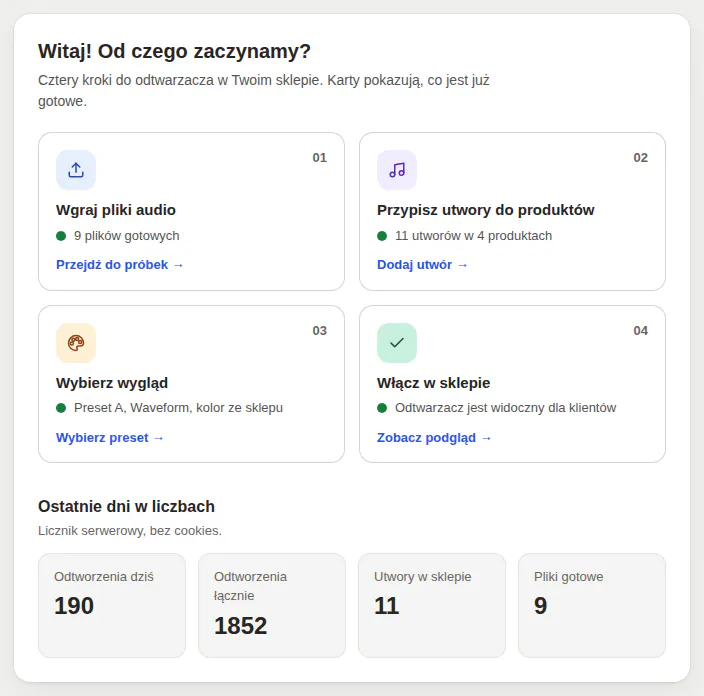Click the upload icon on Wgraj pliki audio card

[76, 170]
